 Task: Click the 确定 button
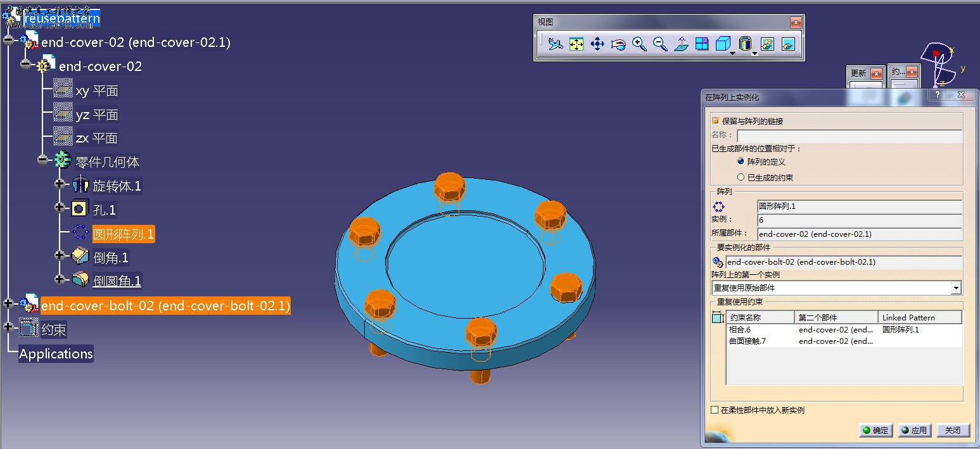click(x=876, y=431)
